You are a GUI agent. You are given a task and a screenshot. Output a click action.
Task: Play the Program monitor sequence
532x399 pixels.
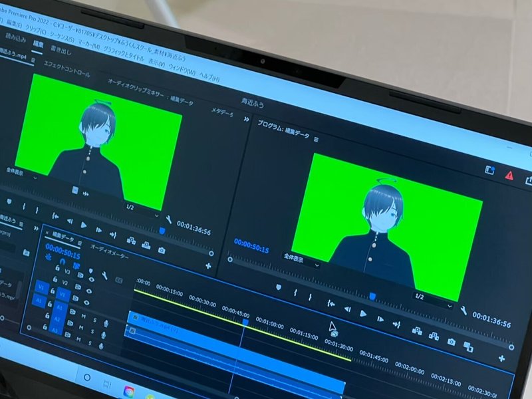[363, 314]
